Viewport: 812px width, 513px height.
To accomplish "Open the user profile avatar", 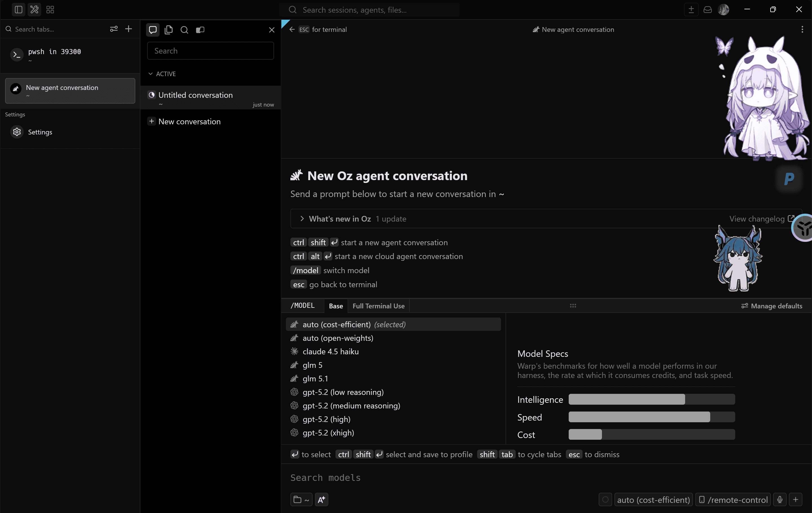I will 723,9.
